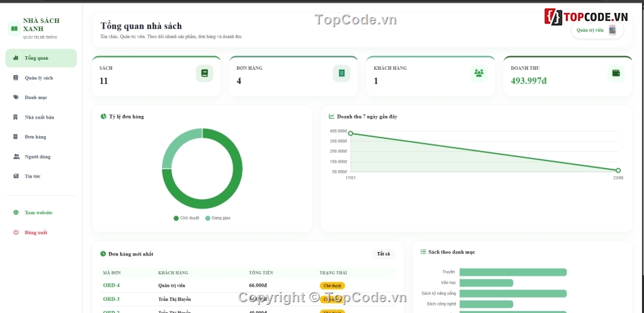This screenshot has width=644, height=313.
Task: Click customer name Trần Thị Huyền in ORD-3 row
Action: coord(174,299)
